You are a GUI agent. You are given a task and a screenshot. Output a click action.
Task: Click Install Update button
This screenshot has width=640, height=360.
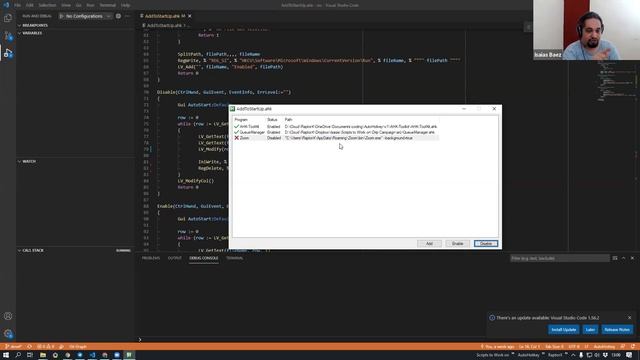[x=563, y=329]
